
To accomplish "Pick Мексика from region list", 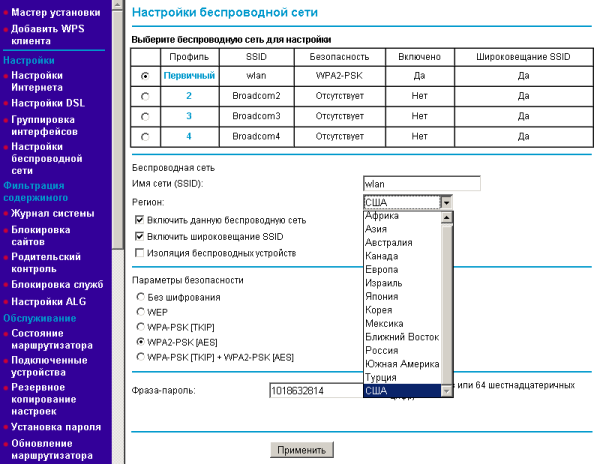I will click(x=402, y=324).
